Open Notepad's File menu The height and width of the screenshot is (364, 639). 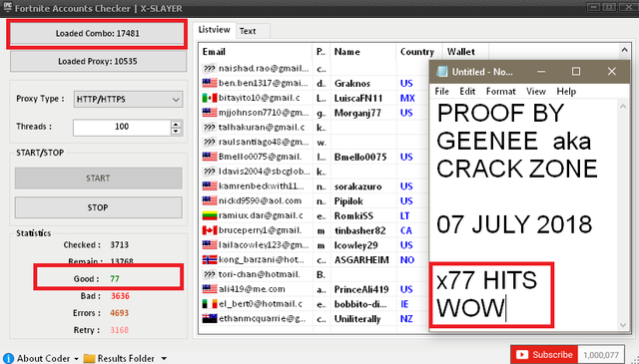pyautogui.click(x=441, y=92)
